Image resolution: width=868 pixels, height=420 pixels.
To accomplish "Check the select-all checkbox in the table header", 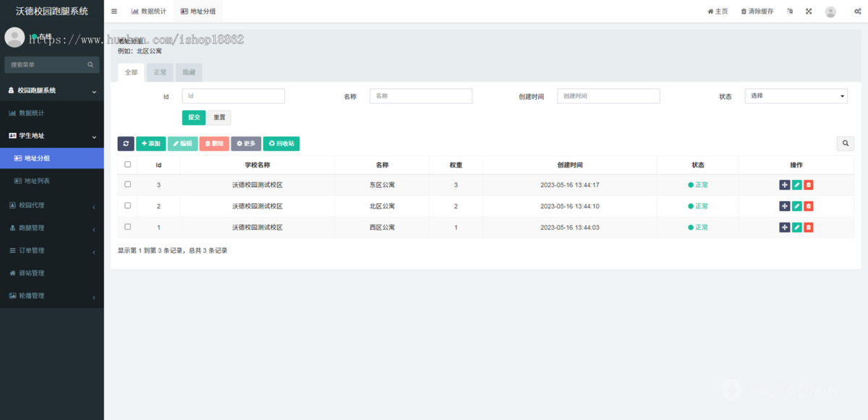I will click(x=128, y=165).
